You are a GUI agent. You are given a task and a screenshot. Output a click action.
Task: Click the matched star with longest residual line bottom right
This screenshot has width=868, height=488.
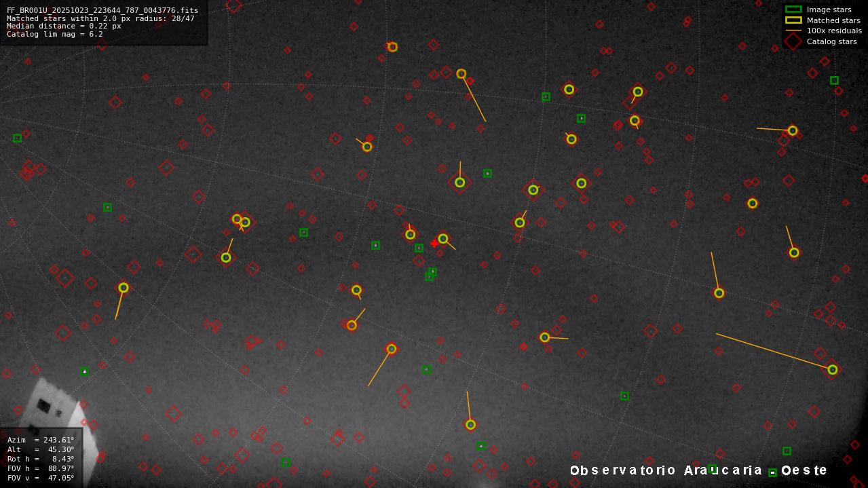[831, 369]
